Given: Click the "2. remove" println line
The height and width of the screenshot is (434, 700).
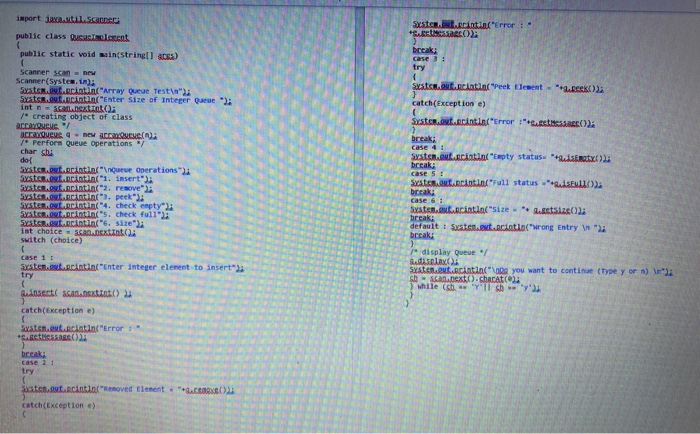Looking at the screenshot, I should 86,188.
